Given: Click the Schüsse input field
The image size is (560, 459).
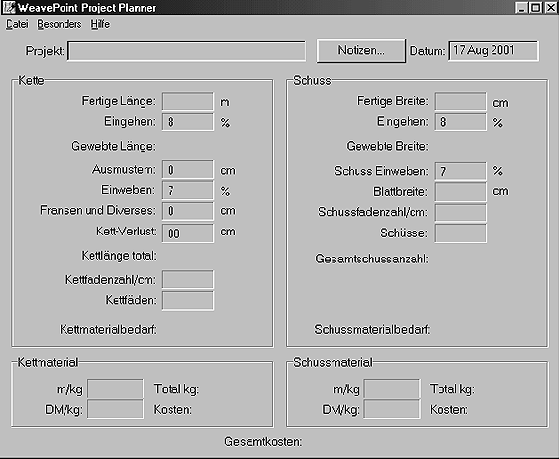Looking at the screenshot, I should click(461, 233).
